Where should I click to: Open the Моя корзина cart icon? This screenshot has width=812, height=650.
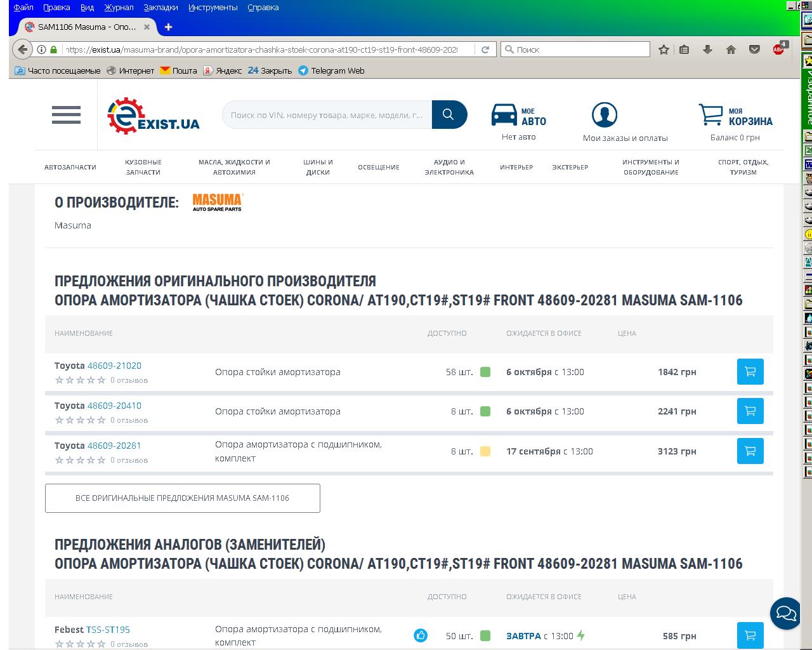coord(710,115)
